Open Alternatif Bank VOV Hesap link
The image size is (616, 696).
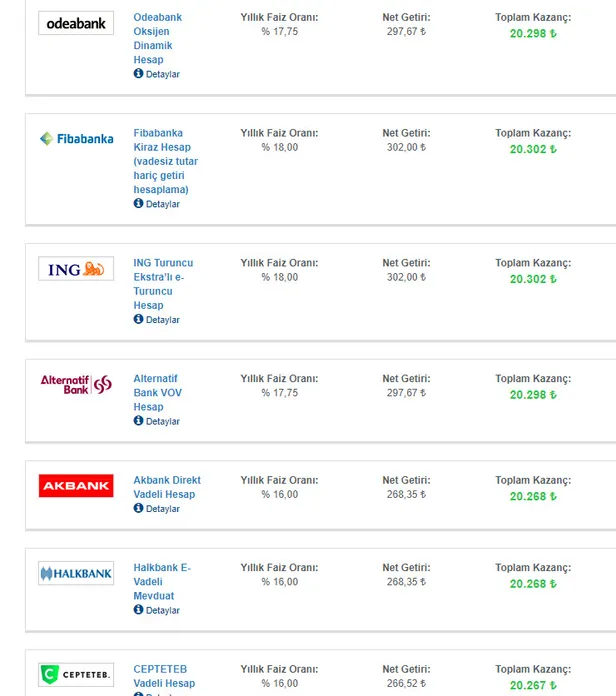157,393
